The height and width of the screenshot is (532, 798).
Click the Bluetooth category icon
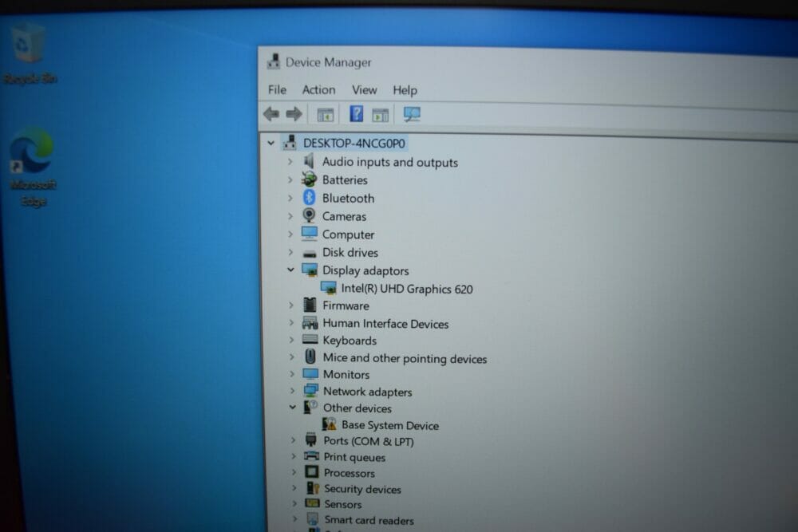(309, 197)
